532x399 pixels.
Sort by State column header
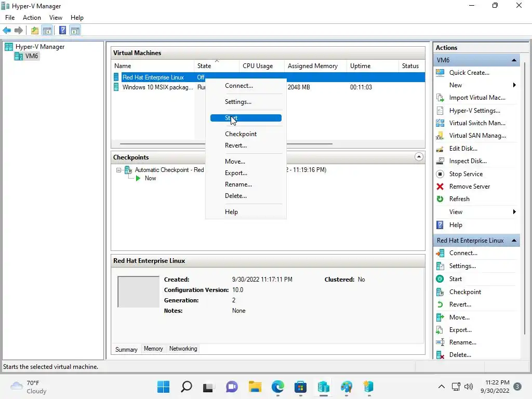(x=217, y=66)
